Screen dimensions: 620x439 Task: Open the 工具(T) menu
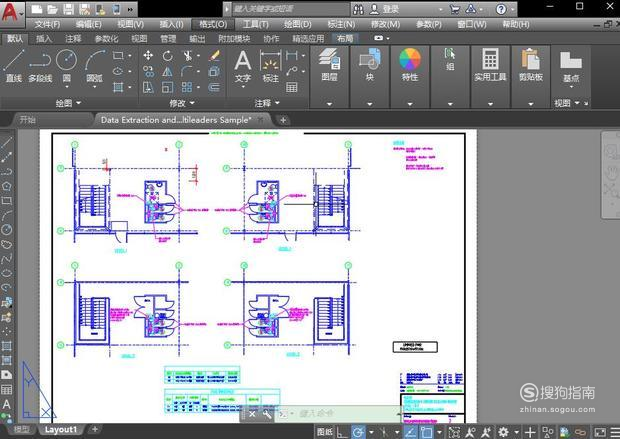pyautogui.click(x=255, y=24)
